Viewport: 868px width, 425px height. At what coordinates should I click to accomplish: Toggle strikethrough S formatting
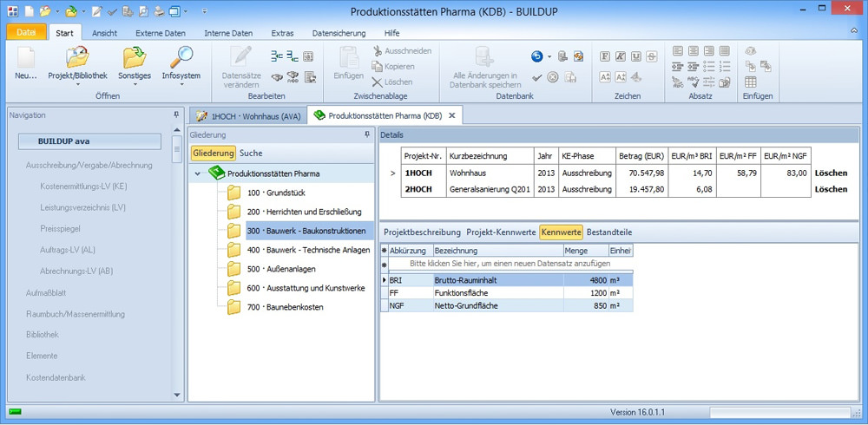click(x=652, y=56)
